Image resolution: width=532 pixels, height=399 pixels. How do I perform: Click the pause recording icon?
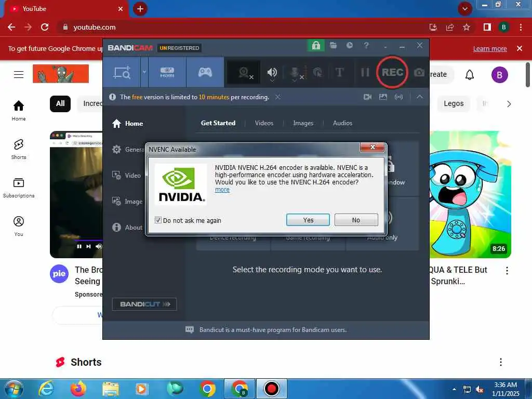coord(365,72)
